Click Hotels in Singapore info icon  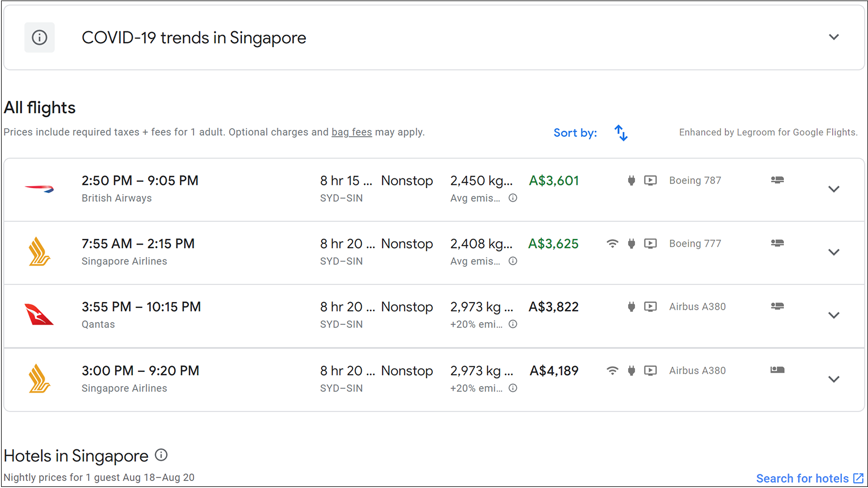161,455
